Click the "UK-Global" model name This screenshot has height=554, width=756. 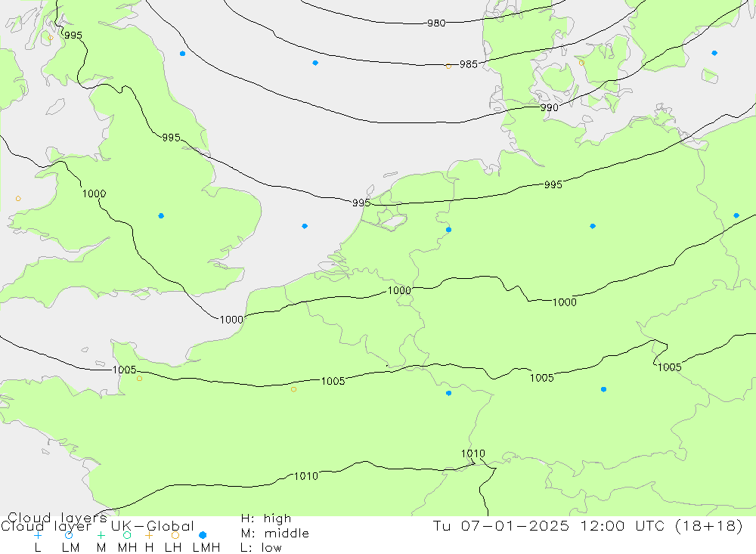point(153,526)
